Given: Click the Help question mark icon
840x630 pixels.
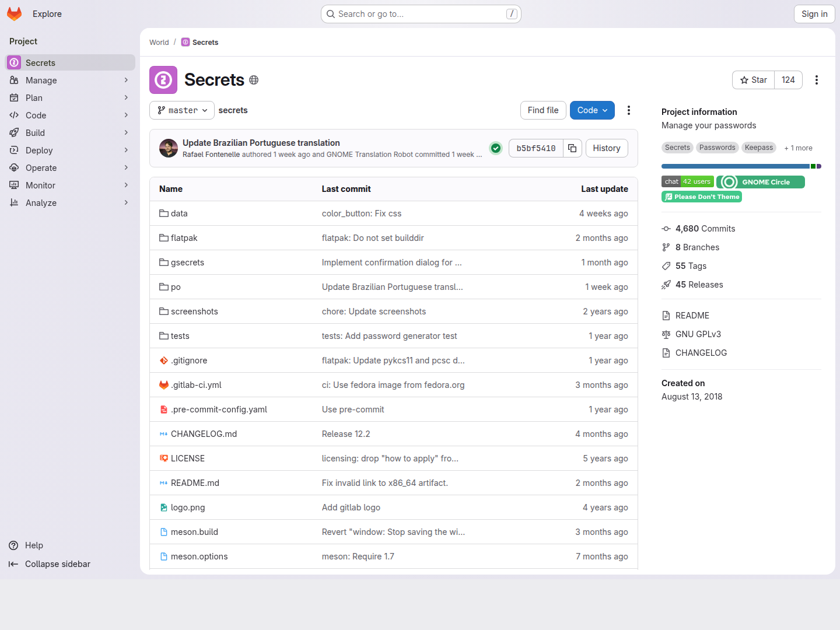Looking at the screenshot, I should coord(13,545).
